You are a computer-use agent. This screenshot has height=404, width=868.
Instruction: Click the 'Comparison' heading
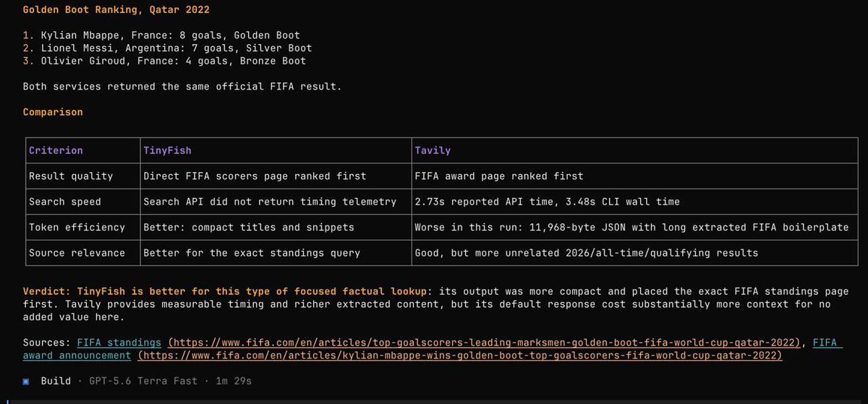point(53,112)
